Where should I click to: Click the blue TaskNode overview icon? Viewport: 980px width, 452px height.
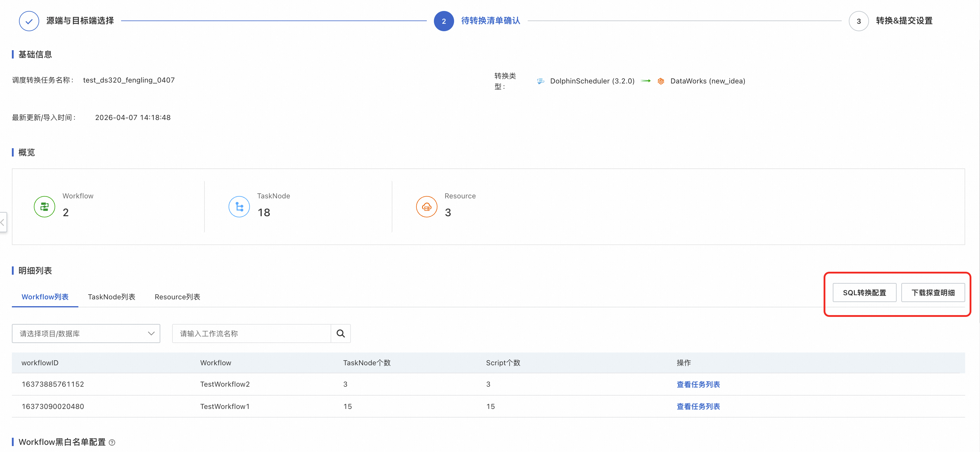pos(239,207)
